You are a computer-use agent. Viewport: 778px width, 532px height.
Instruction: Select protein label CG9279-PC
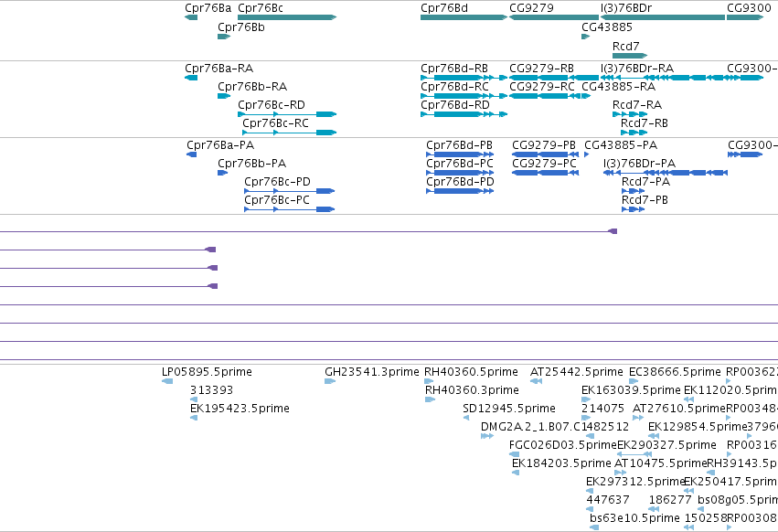(544, 164)
